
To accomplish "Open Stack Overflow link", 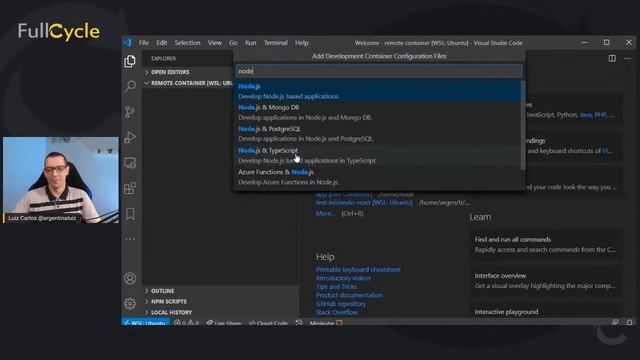I will pos(337,312).
